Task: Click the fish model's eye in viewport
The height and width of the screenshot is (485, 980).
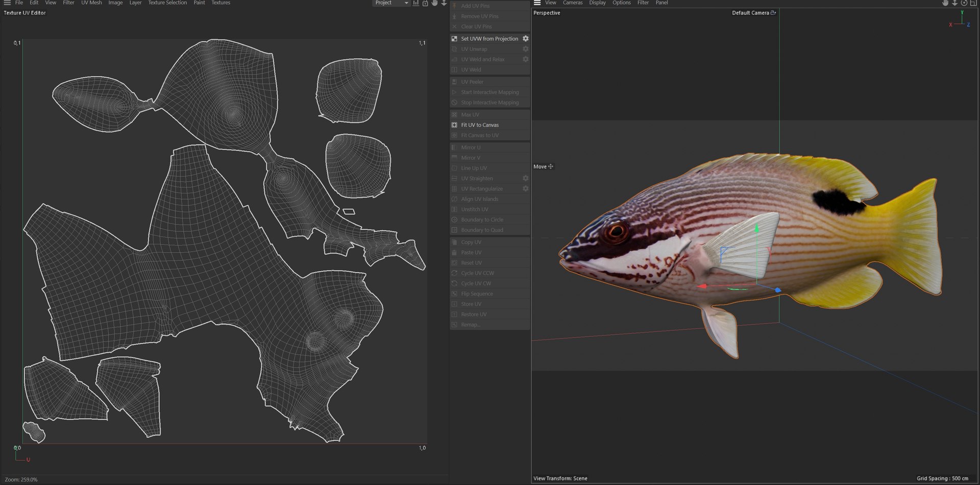Action: coord(616,231)
